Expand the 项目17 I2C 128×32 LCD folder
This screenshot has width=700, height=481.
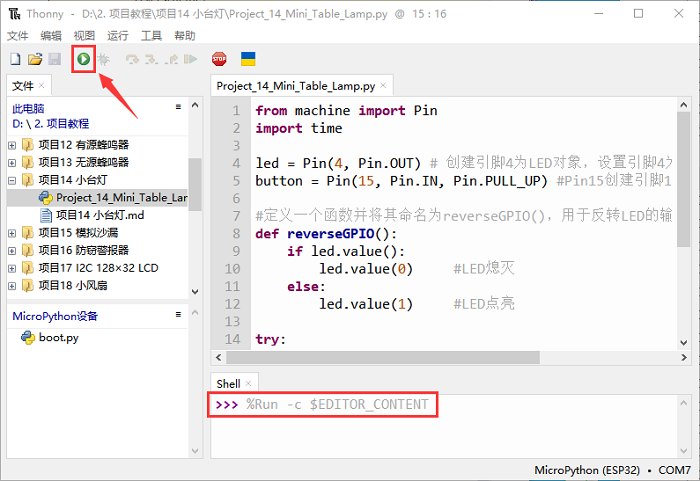click(x=12, y=268)
